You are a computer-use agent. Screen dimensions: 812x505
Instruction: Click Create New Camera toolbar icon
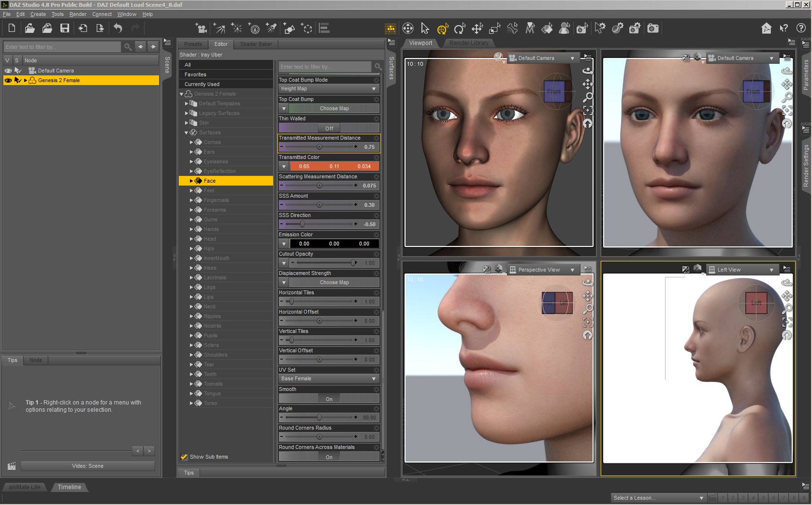[x=201, y=29]
